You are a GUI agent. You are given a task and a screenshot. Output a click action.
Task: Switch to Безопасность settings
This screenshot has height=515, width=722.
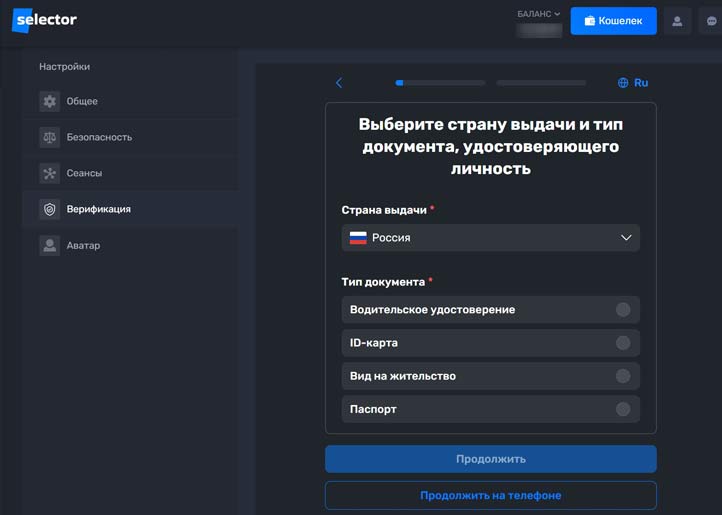click(x=99, y=137)
